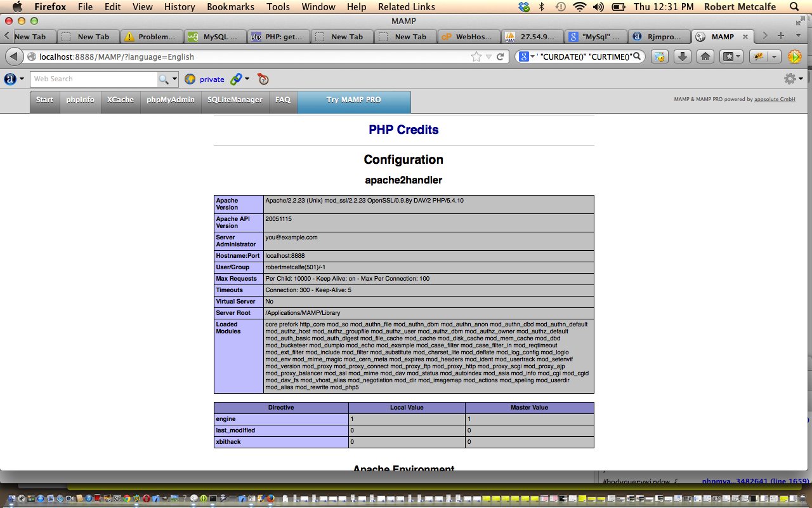Open the PHP Credits link
This screenshot has height=508, width=812.
pos(403,130)
